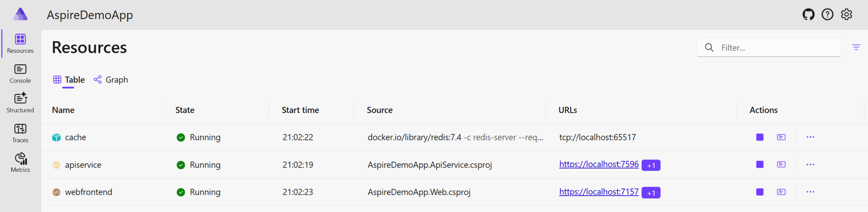Sort by State column header
Viewport: 868px width, 212px height.
[185, 110]
